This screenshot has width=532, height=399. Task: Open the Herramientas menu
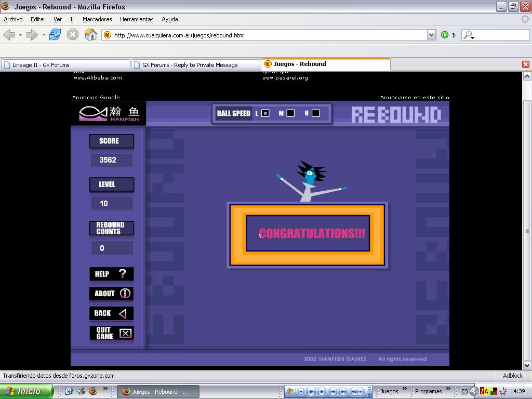[137, 19]
